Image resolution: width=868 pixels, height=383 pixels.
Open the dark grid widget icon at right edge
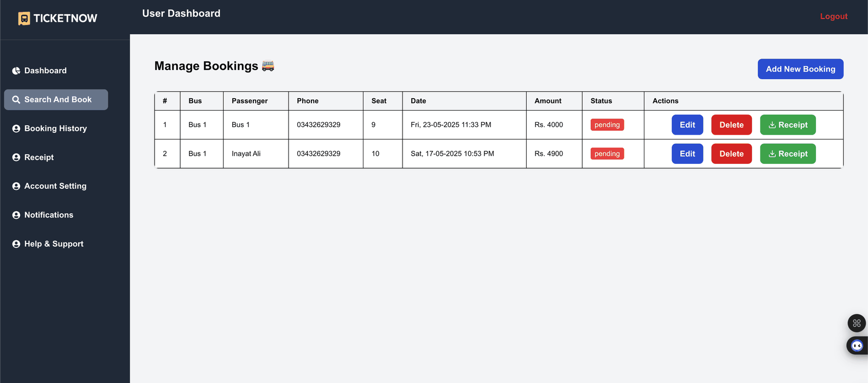pos(857,323)
